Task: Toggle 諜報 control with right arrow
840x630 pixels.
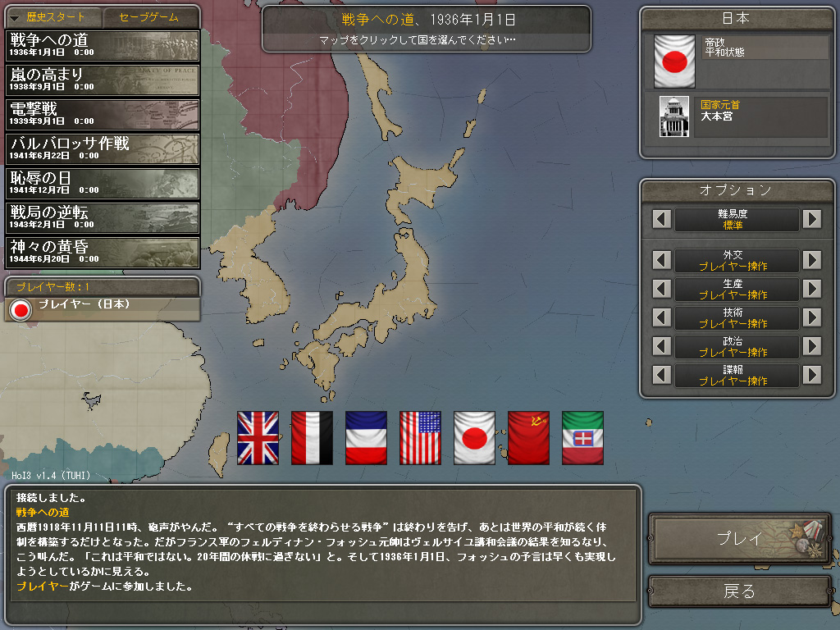Action: click(x=812, y=375)
